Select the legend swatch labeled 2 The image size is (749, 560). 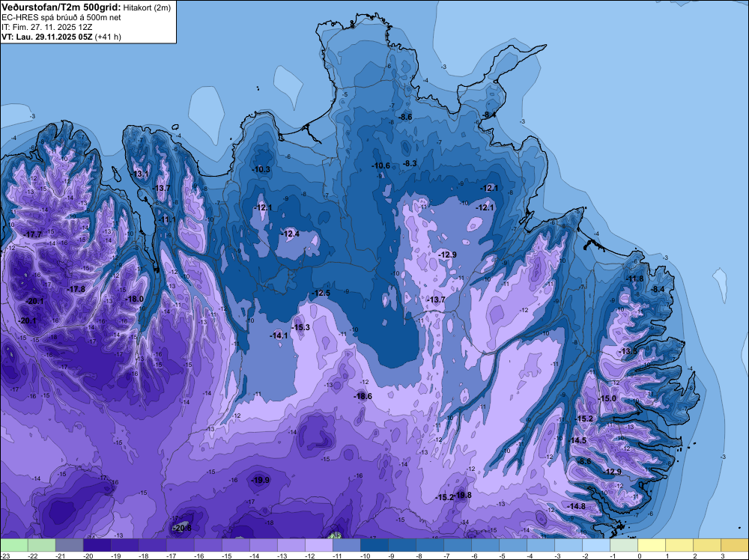coord(706,545)
